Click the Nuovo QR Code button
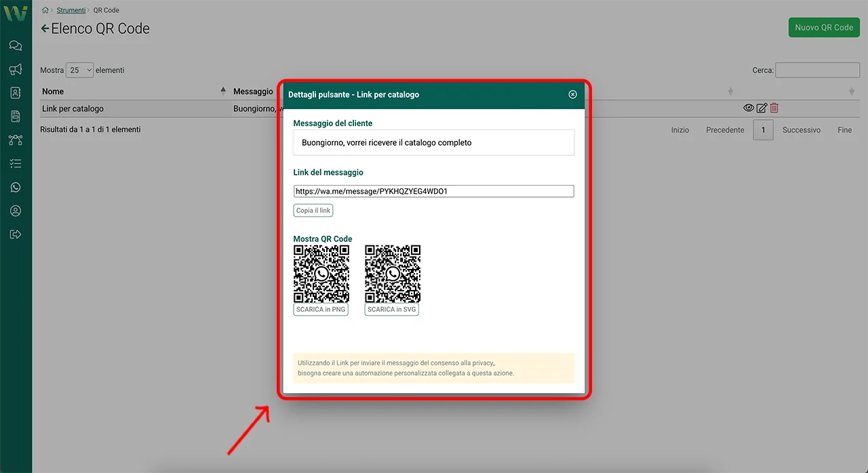The image size is (868, 473). pos(824,28)
